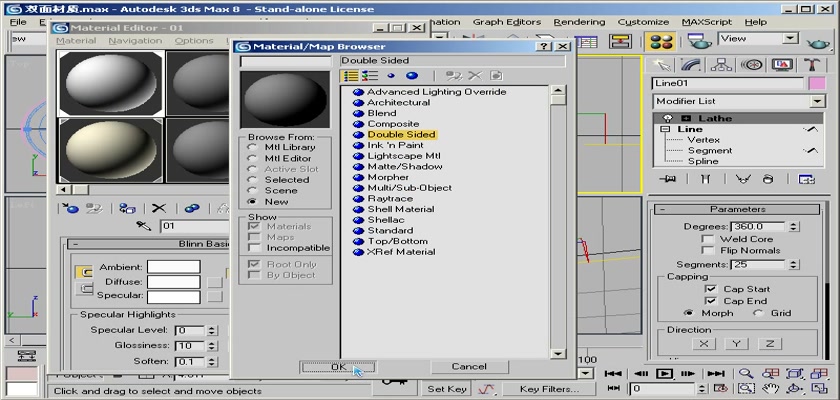Open the MAXScript menu
Image resolution: width=840 pixels, height=400 pixels.
click(707, 22)
